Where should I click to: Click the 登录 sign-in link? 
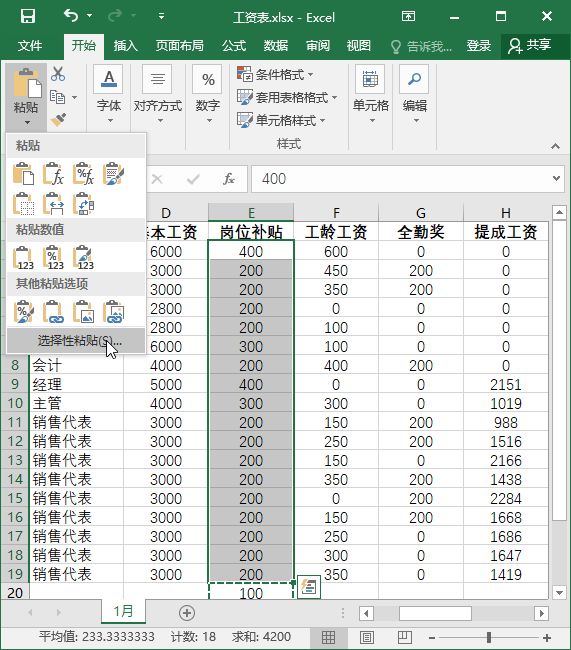479,45
